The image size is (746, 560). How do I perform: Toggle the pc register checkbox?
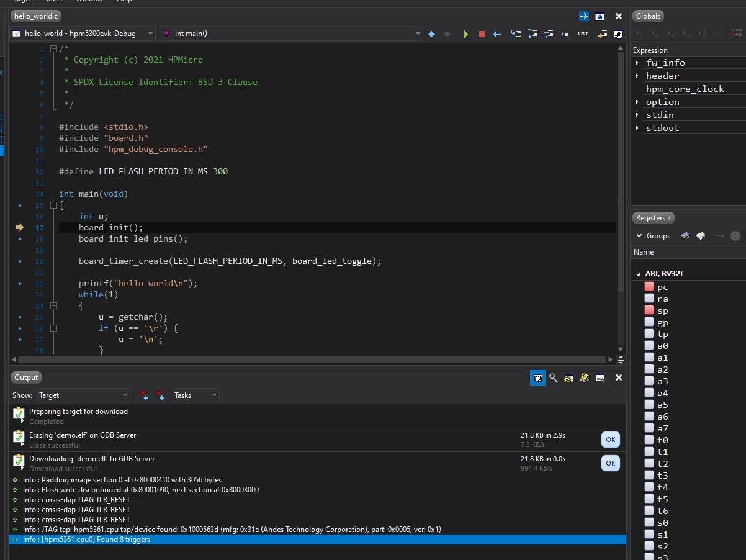click(x=649, y=287)
